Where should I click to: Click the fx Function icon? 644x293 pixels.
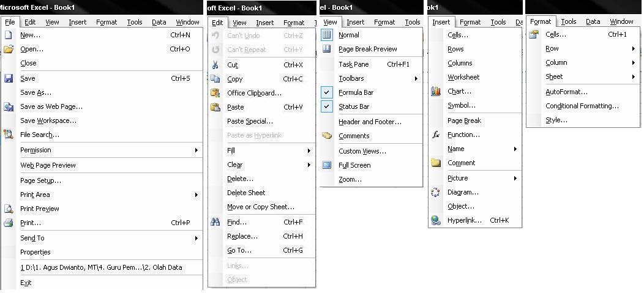436,135
